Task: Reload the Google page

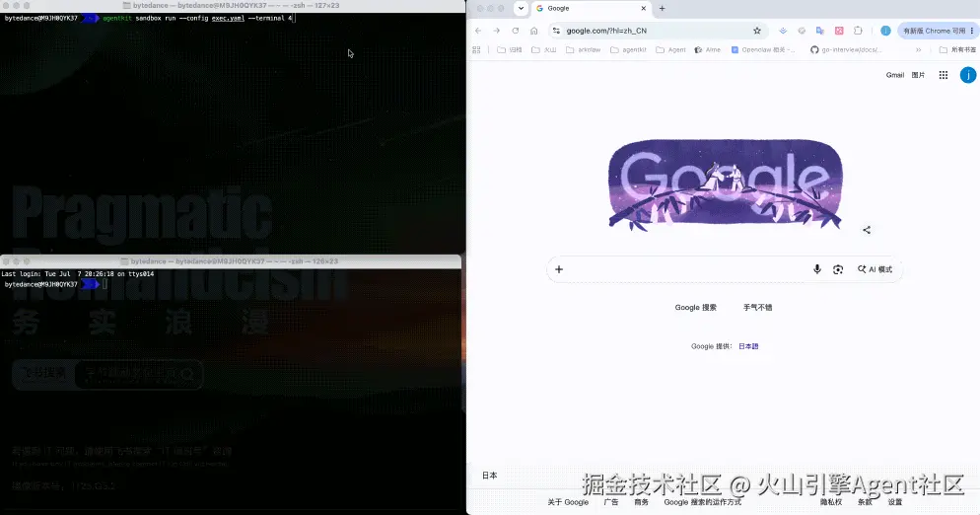Action: (x=515, y=31)
